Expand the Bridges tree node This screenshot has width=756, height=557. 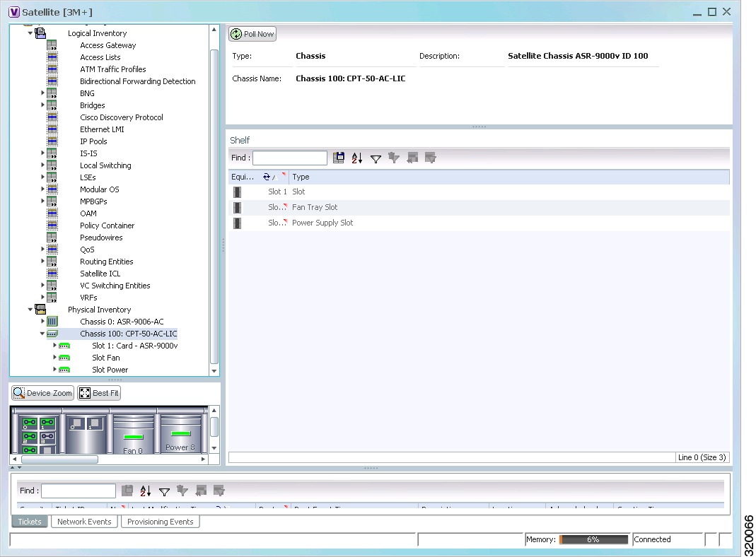coord(42,105)
